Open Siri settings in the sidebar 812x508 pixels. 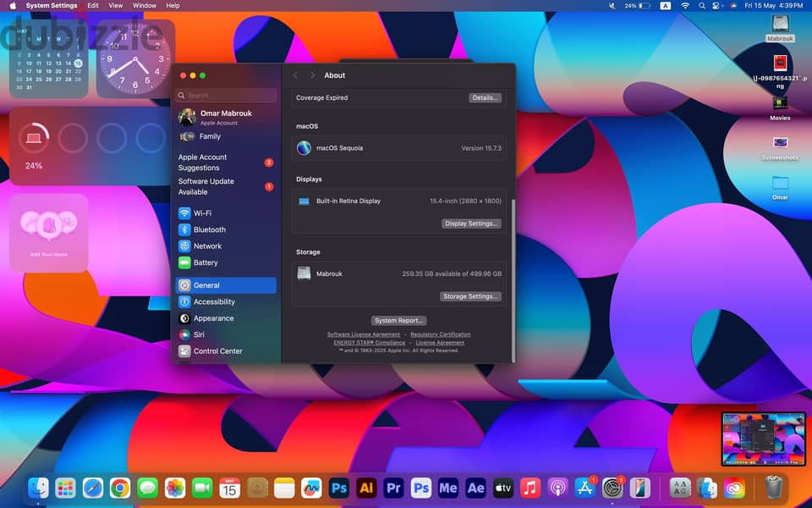click(x=226, y=335)
